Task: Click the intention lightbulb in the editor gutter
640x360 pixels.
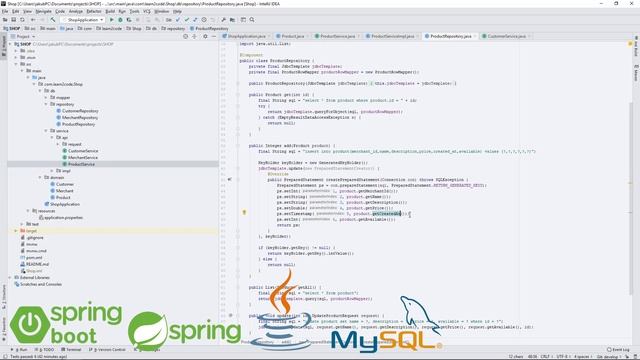Action: (244, 212)
